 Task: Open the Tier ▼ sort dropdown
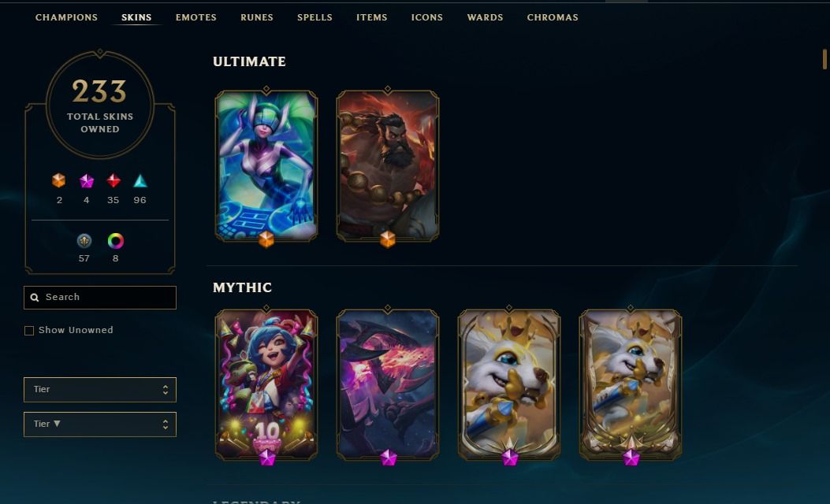point(100,424)
